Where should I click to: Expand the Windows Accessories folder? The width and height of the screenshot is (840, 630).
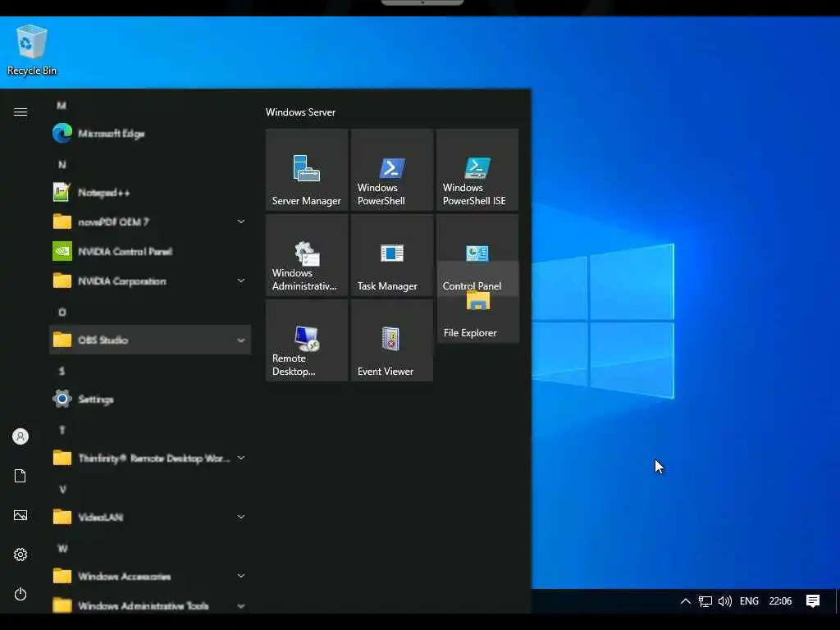(150, 577)
